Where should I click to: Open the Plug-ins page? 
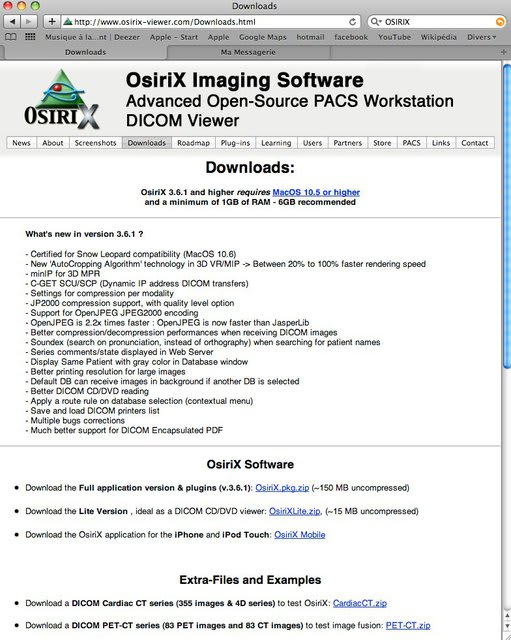[236, 143]
